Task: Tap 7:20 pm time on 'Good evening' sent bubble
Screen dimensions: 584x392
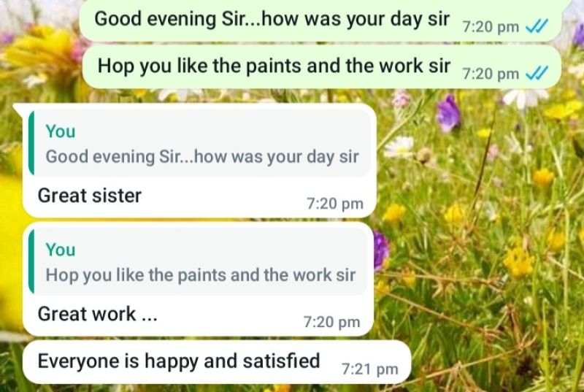Action: (x=491, y=27)
